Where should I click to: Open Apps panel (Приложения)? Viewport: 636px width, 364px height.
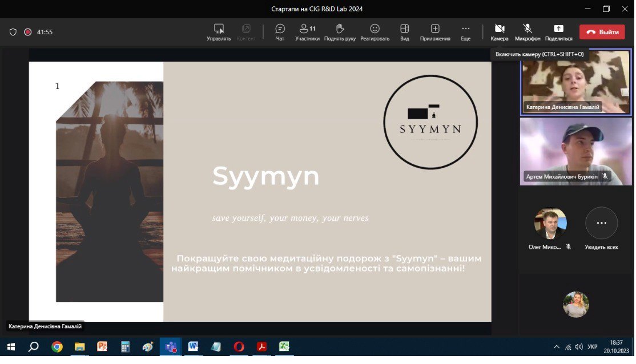tap(435, 32)
